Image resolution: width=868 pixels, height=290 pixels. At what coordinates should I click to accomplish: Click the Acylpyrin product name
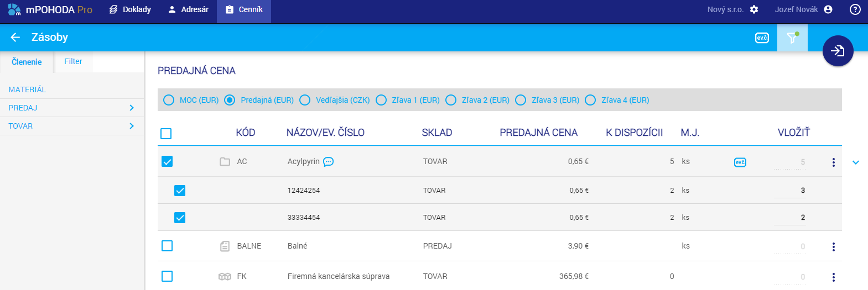click(x=304, y=161)
